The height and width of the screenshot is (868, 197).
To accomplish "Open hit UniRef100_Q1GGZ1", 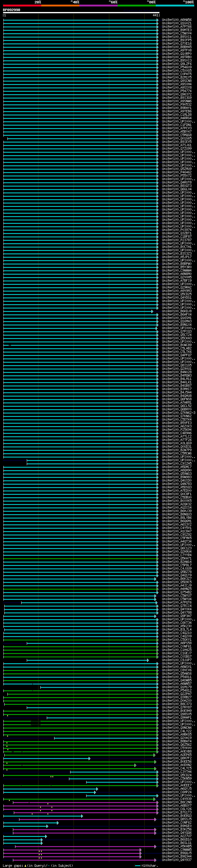I will click(177, 23).
